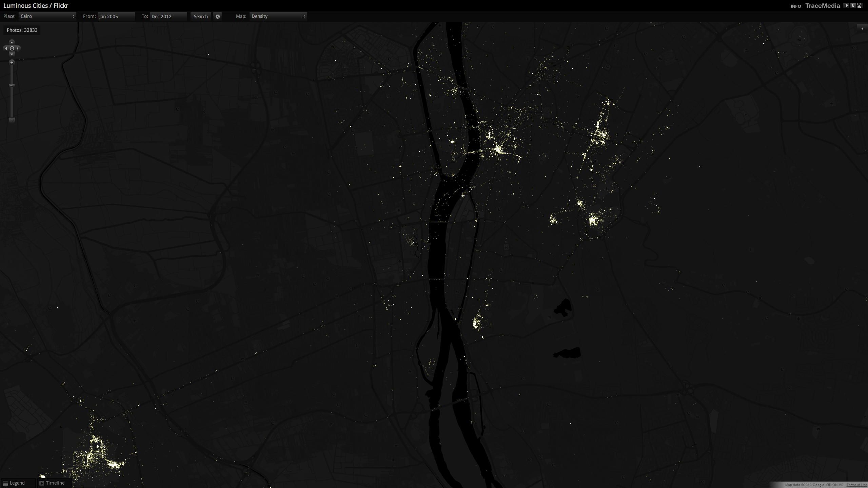Pan the map up with arrow
The width and height of the screenshot is (868, 488).
(x=12, y=42)
